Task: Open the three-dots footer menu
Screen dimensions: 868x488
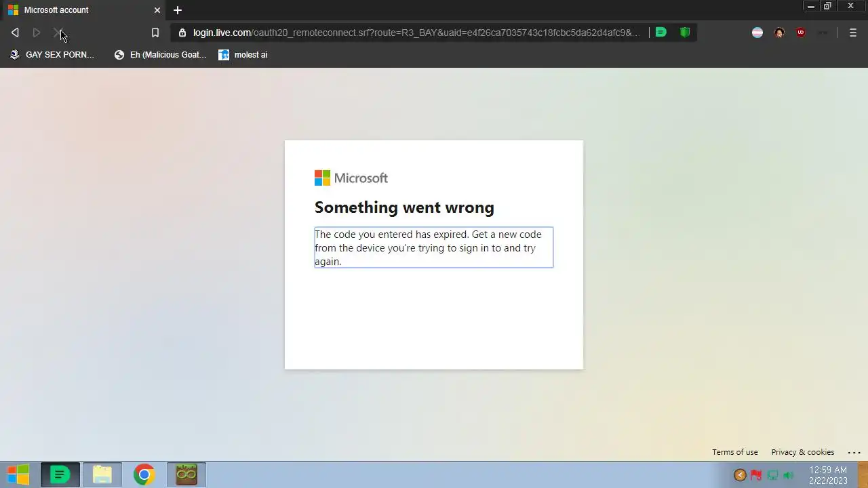Action: click(x=854, y=452)
